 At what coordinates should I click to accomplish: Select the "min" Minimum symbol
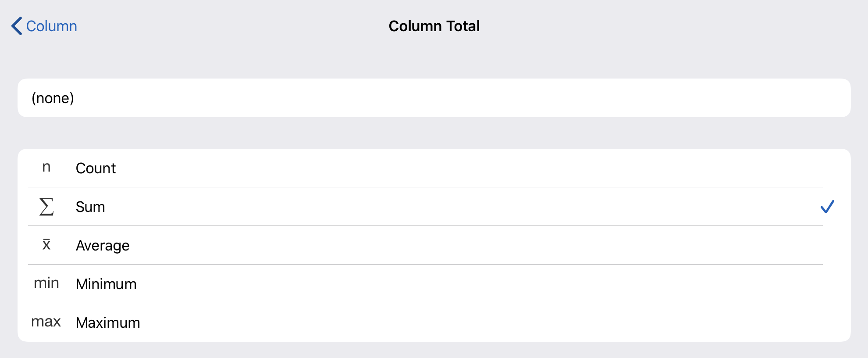click(46, 283)
